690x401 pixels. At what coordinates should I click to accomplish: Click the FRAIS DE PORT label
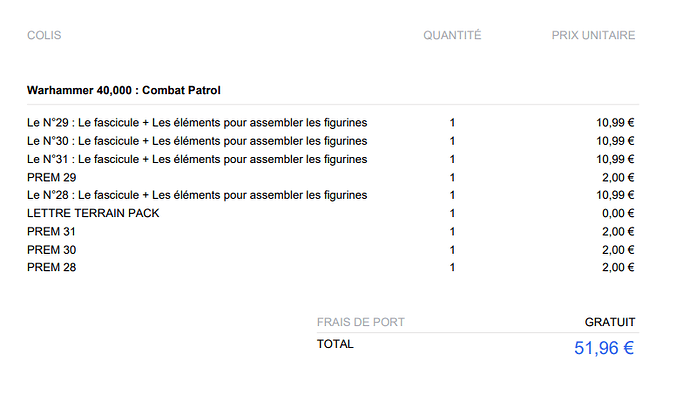pyautogui.click(x=360, y=322)
